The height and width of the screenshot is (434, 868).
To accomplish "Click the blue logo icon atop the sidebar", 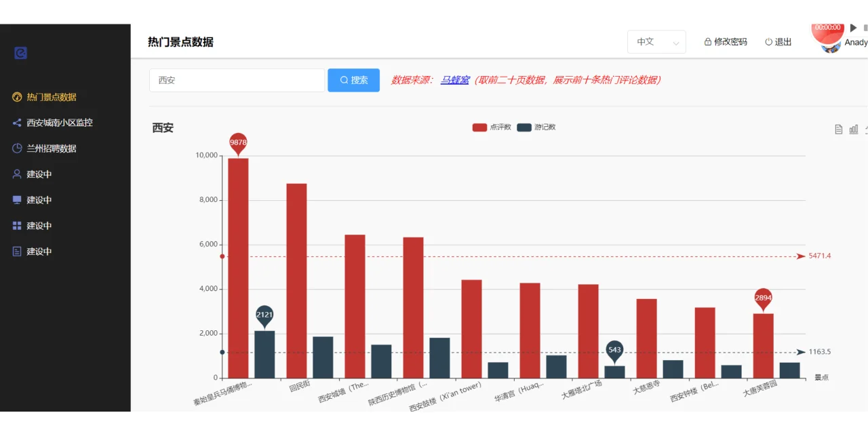I will coord(20,52).
